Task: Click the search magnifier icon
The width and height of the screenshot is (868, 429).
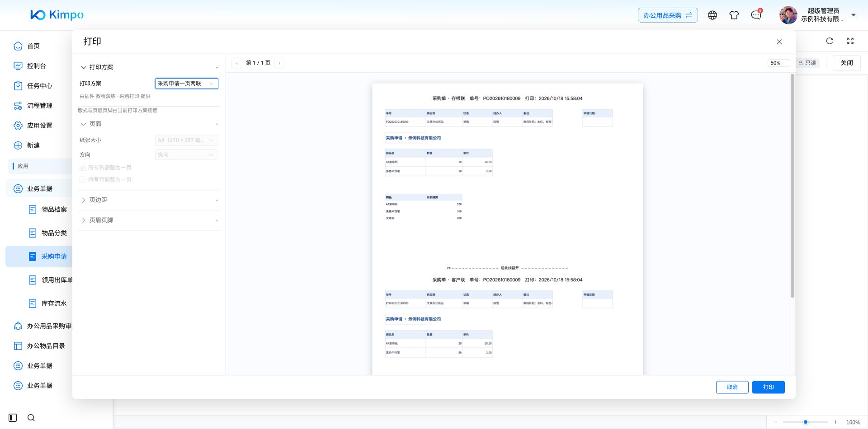Action: click(31, 418)
